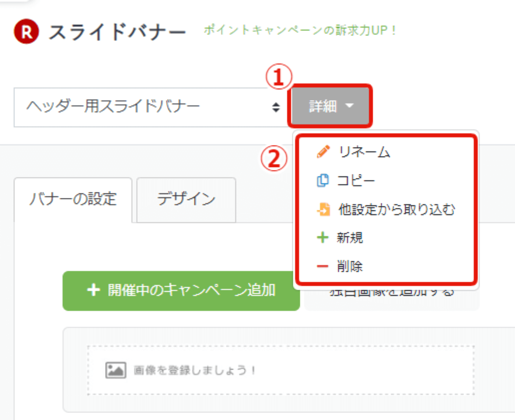Click the orange import icon beside 他設定から取り込む
Screen dimensions: 515x420
pyautogui.click(x=323, y=209)
